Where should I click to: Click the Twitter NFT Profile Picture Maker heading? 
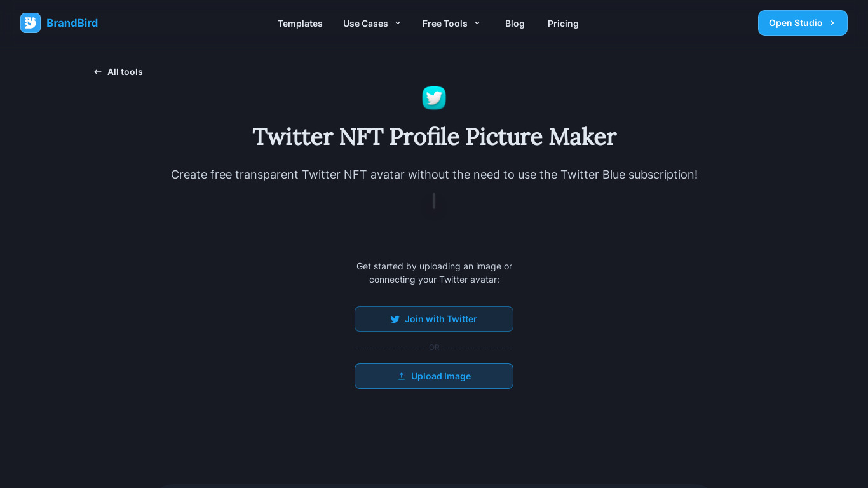click(x=434, y=137)
